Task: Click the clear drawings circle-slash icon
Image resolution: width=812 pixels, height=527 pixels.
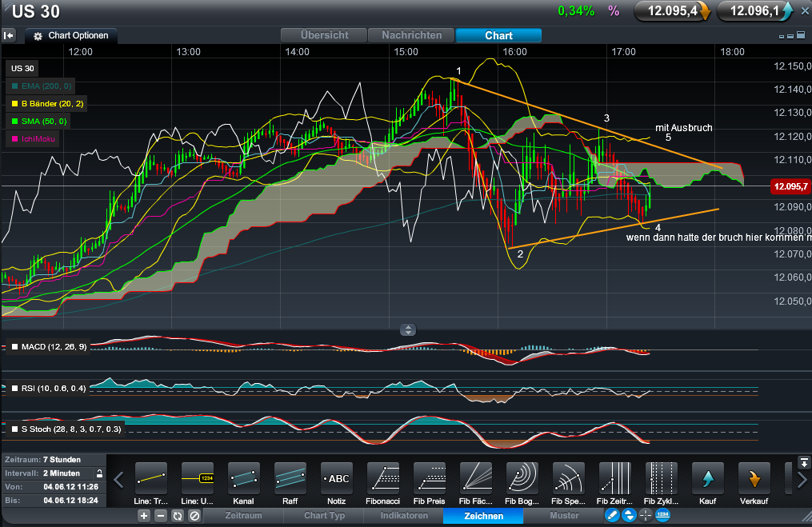Action: [x=194, y=516]
